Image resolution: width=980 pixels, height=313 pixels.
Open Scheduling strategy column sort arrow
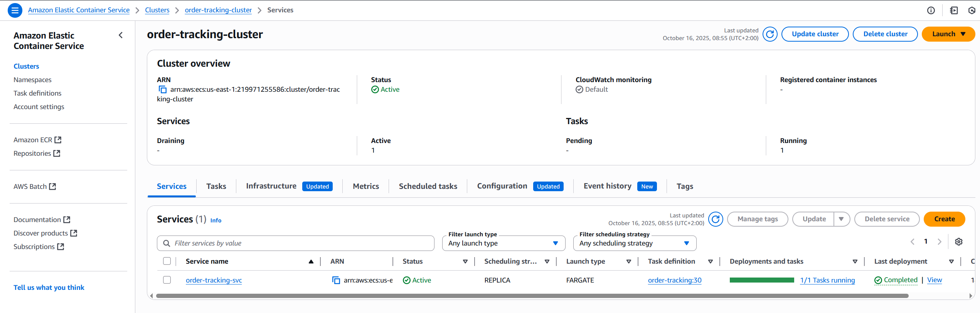(547, 262)
